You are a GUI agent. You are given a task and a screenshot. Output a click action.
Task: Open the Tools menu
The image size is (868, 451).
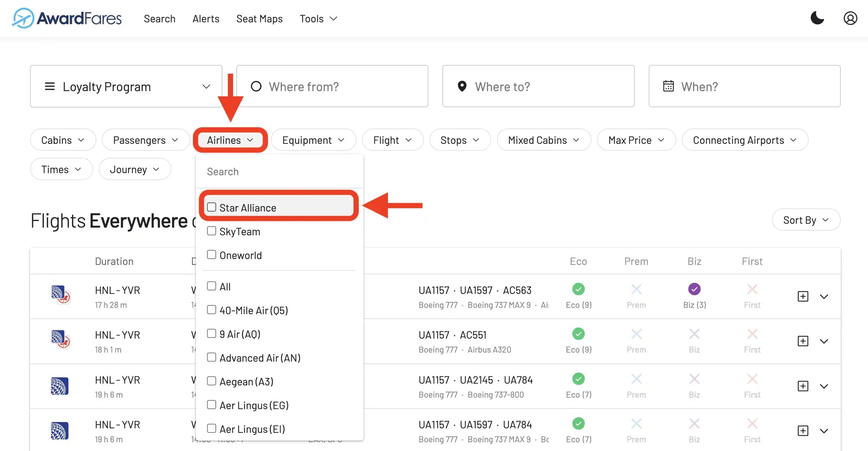pyautogui.click(x=318, y=19)
